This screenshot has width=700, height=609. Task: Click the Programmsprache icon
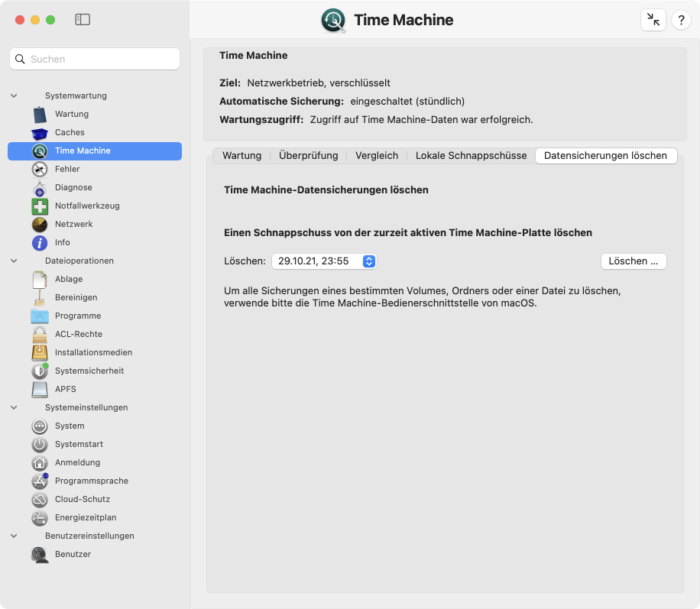click(40, 481)
